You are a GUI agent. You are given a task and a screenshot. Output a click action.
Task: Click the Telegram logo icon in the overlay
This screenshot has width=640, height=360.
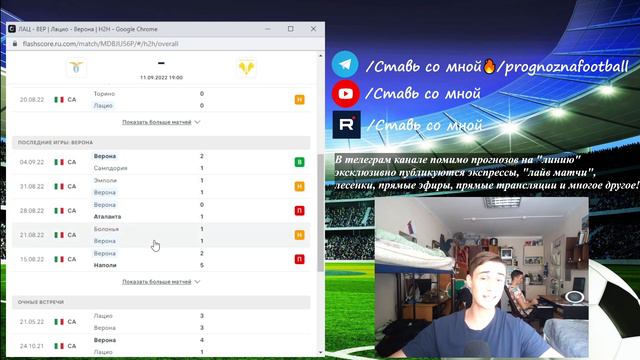pyautogui.click(x=345, y=64)
